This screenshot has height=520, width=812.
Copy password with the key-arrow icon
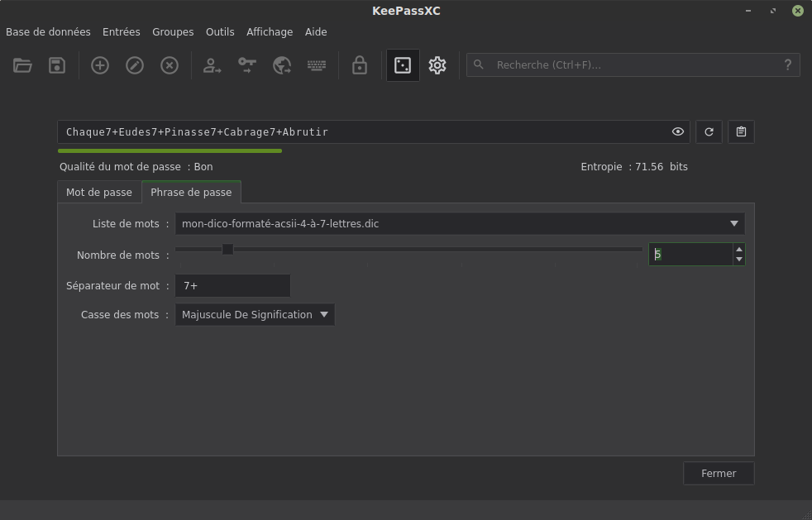[247, 65]
